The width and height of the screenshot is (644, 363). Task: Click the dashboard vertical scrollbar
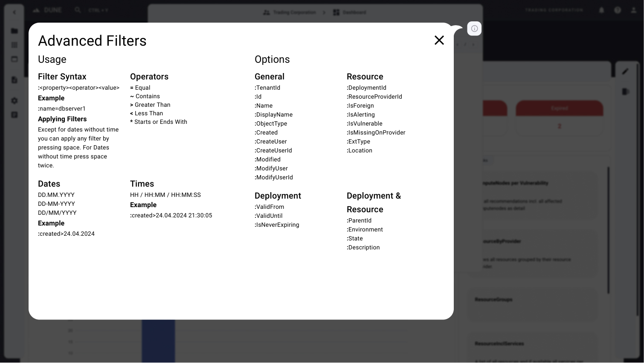[x=608, y=231]
